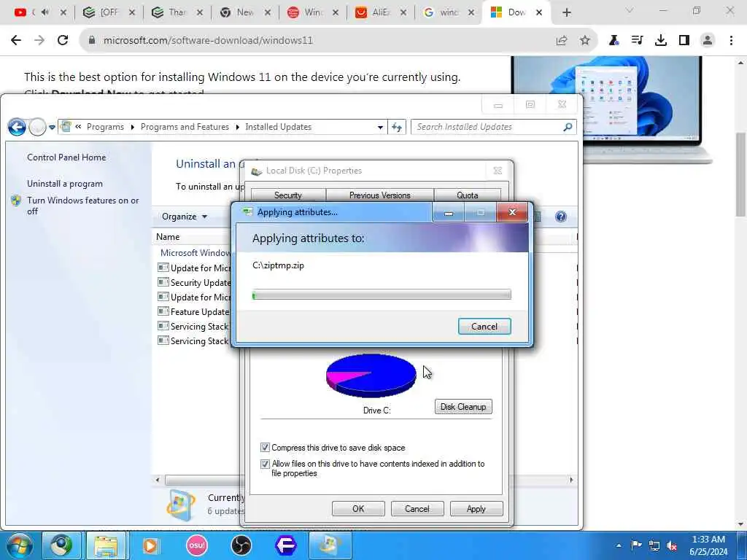The height and width of the screenshot is (560, 747).
Task: Click OK in Local Disk Properties
Action: pos(358,509)
